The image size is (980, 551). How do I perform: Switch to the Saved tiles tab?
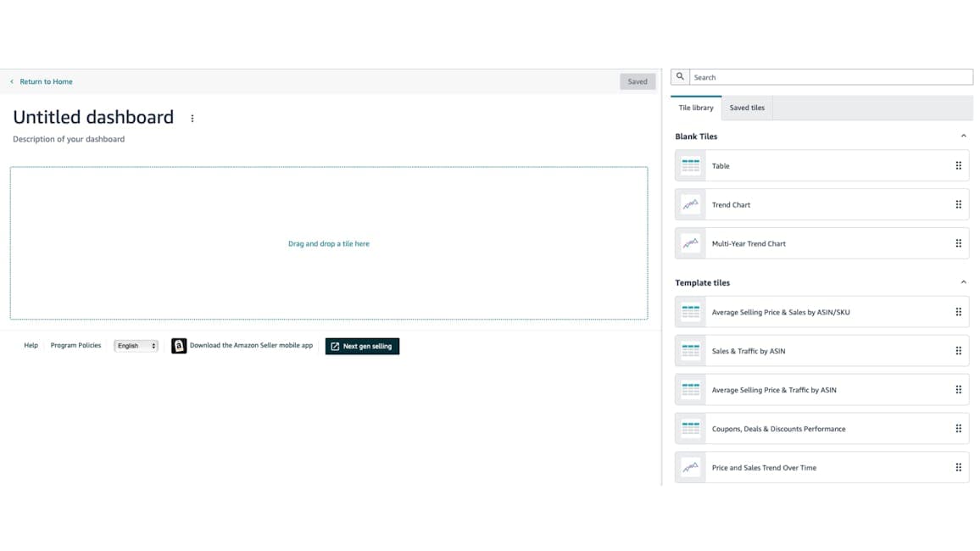tap(747, 108)
